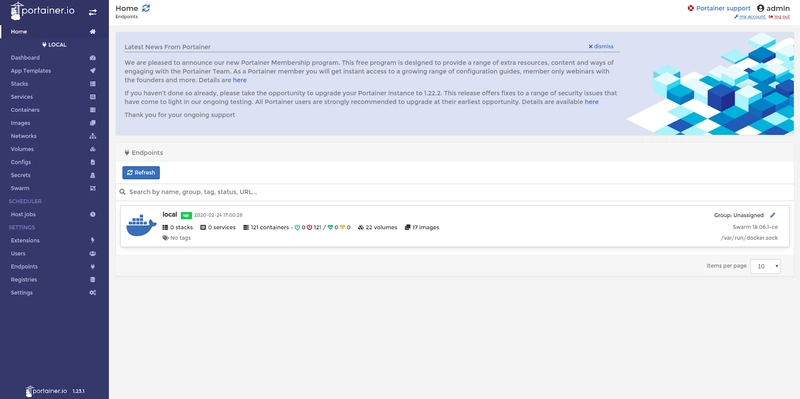The width and height of the screenshot is (800, 399).
Task: Click the Services list icon in sidebar
Action: pyautogui.click(x=92, y=97)
